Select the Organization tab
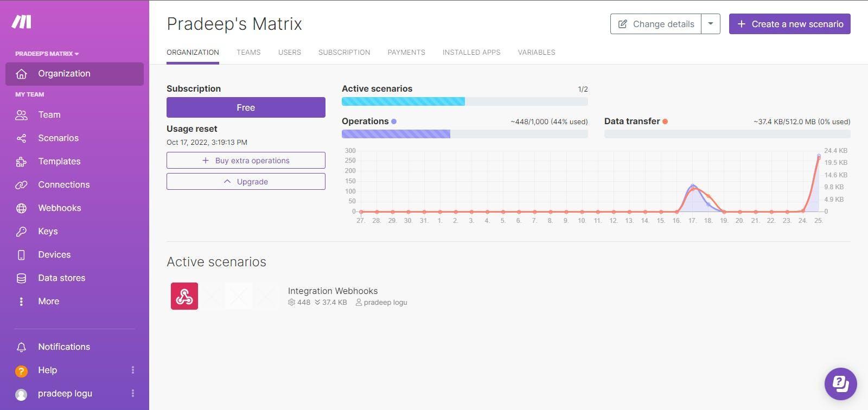Screen dimensions: 868x410 [193, 53]
